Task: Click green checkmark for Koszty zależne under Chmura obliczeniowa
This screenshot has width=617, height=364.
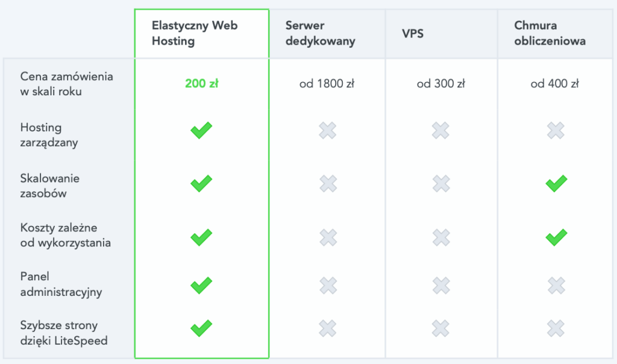Action: tap(556, 237)
